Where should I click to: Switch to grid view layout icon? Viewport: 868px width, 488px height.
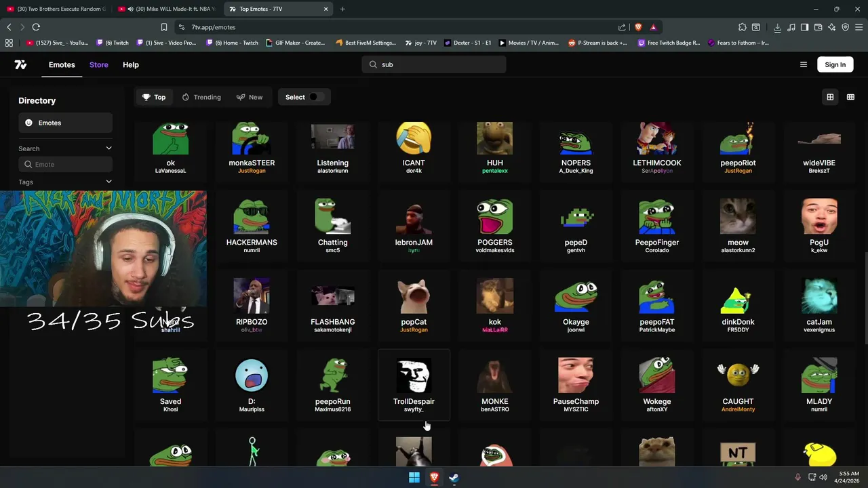click(x=830, y=97)
